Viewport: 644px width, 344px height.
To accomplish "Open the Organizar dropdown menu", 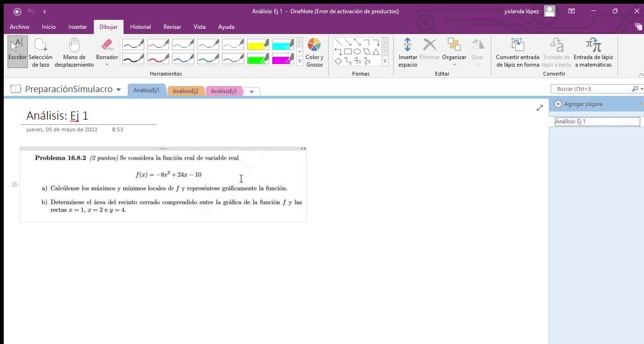I will tap(454, 51).
